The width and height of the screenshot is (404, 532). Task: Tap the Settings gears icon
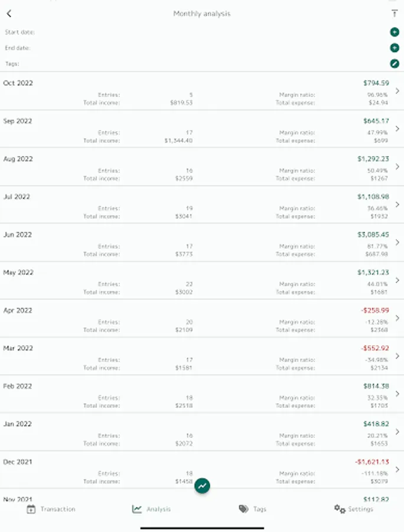(340, 508)
